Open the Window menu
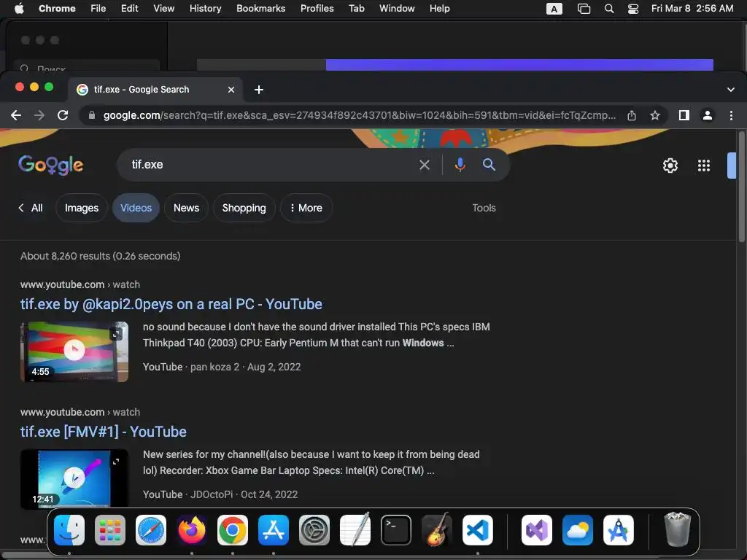 point(397,9)
